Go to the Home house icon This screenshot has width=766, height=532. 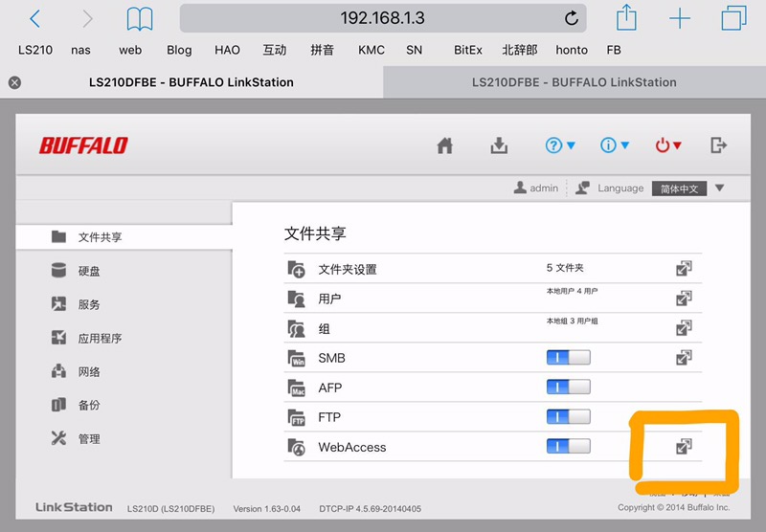pyautogui.click(x=444, y=145)
